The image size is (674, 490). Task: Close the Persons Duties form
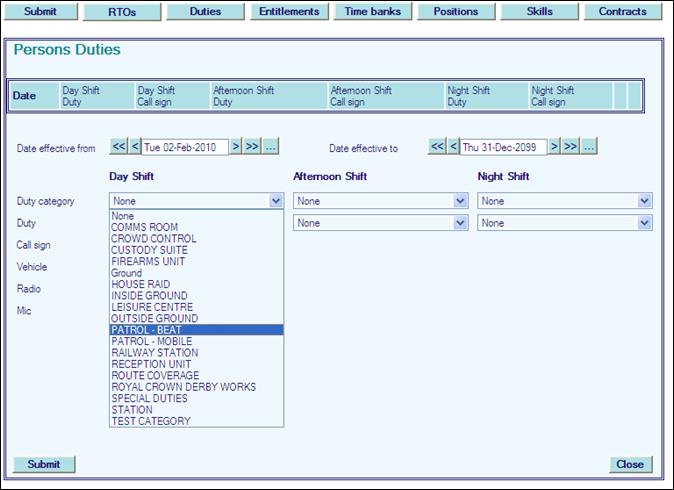630,464
